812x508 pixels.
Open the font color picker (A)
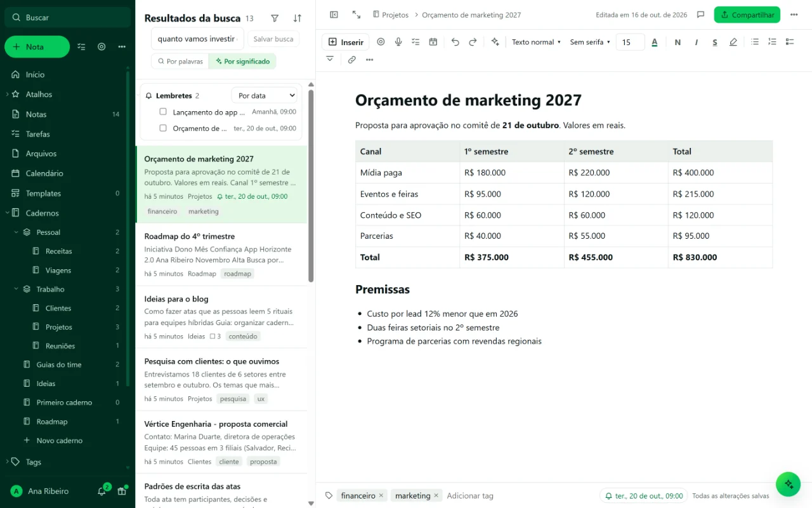655,42
